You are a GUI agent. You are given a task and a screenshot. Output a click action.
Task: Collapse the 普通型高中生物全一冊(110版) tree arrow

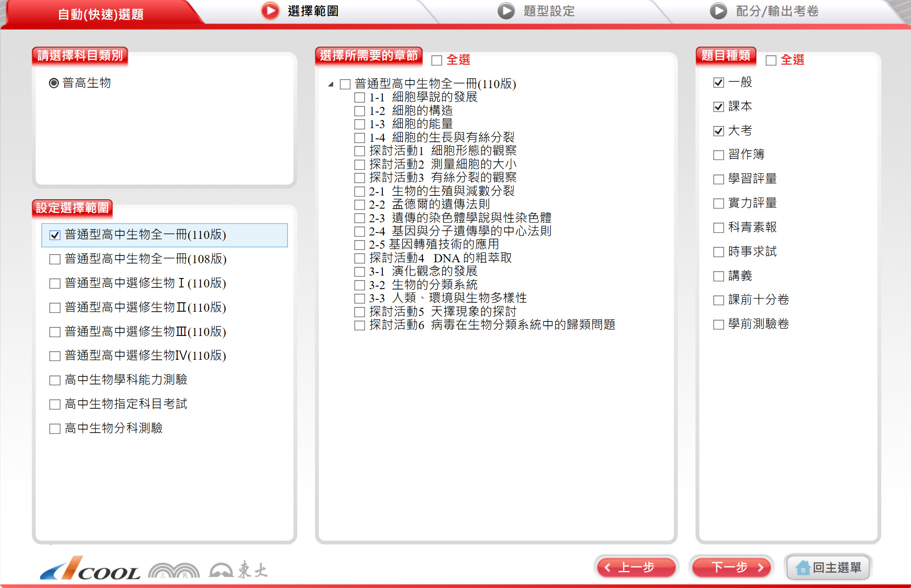[x=331, y=84]
